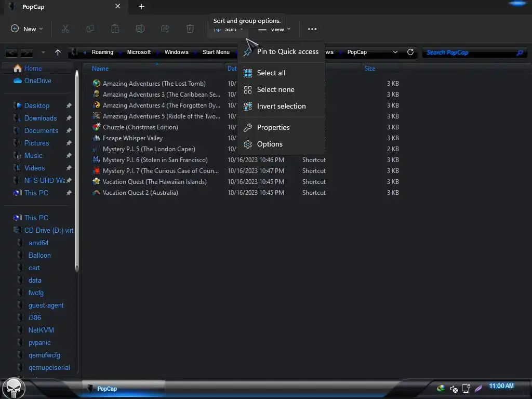Click the Delete trash can icon
532x399 pixels.
coord(190,29)
